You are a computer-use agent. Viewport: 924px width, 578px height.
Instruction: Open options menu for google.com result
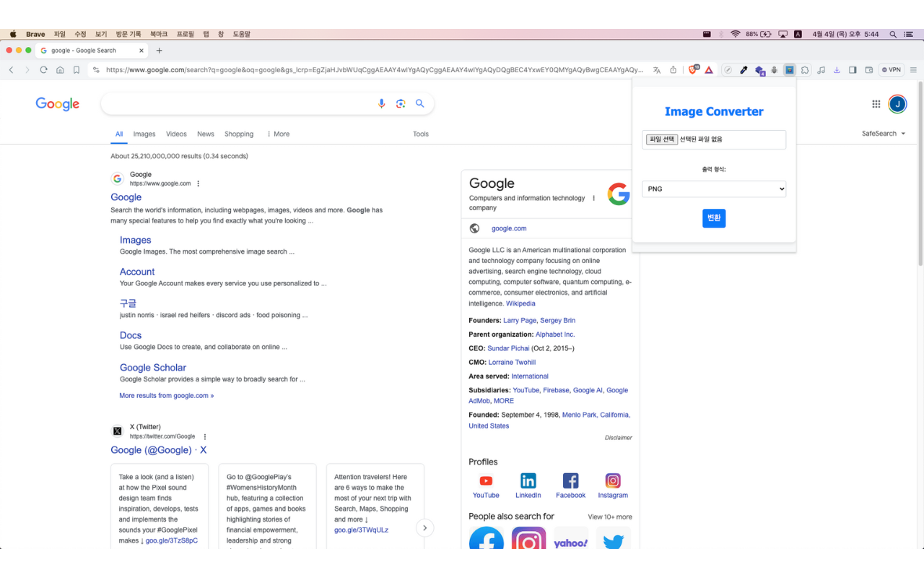(199, 184)
